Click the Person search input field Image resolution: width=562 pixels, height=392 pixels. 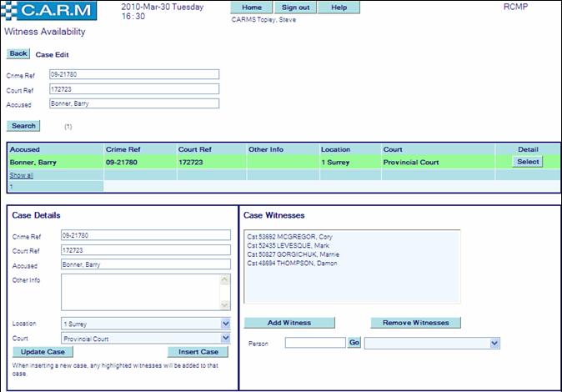315,343
